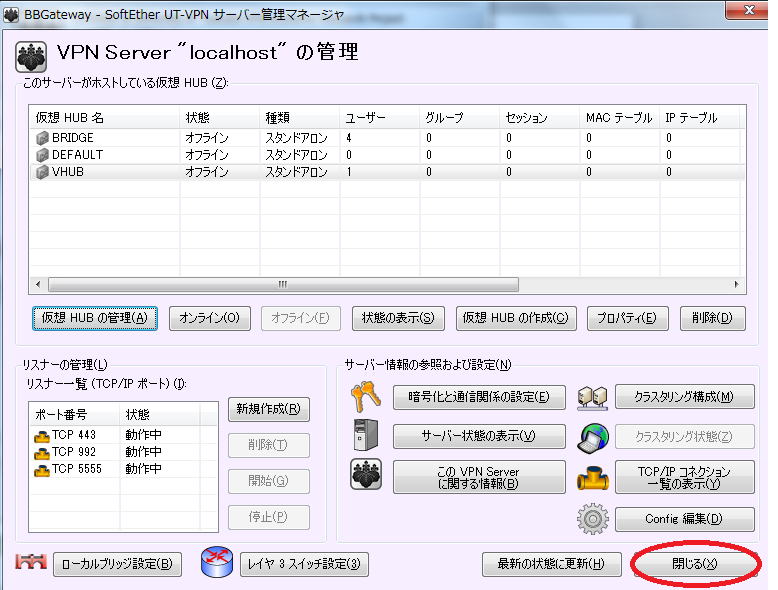Open ローカルブリッジ設定(B)
The height and width of the screenshot is (590, 778).
(x=117, y=564)
